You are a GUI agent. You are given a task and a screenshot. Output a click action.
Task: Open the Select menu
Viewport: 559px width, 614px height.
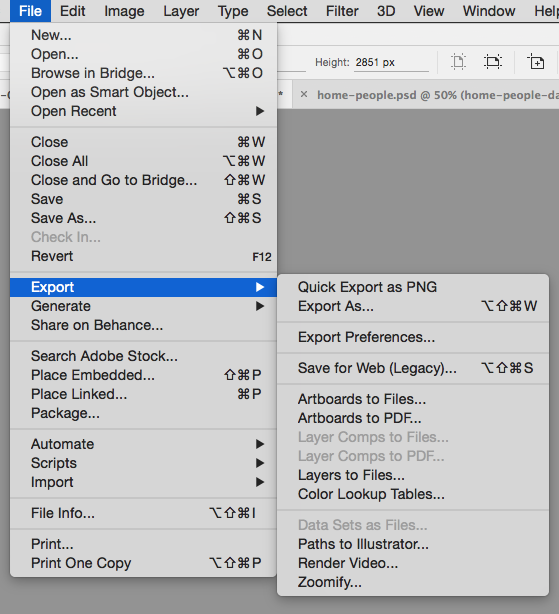(x=287, y=11)
